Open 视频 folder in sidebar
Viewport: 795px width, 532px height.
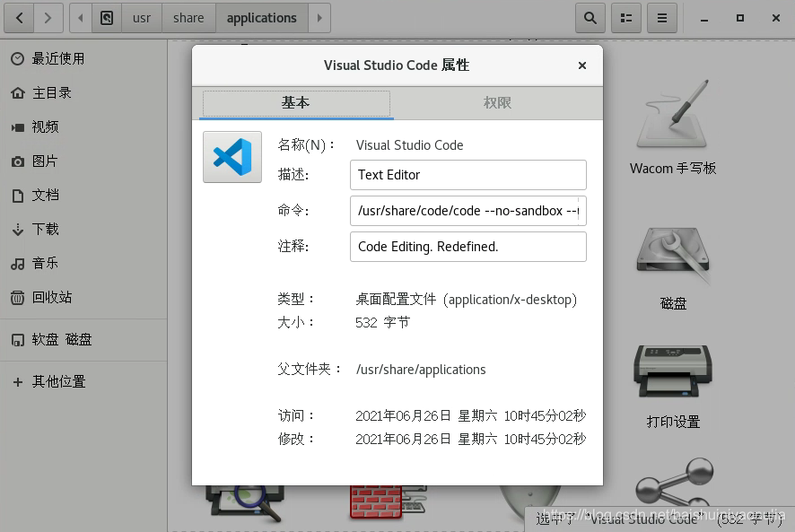click(x=83, y=126)
